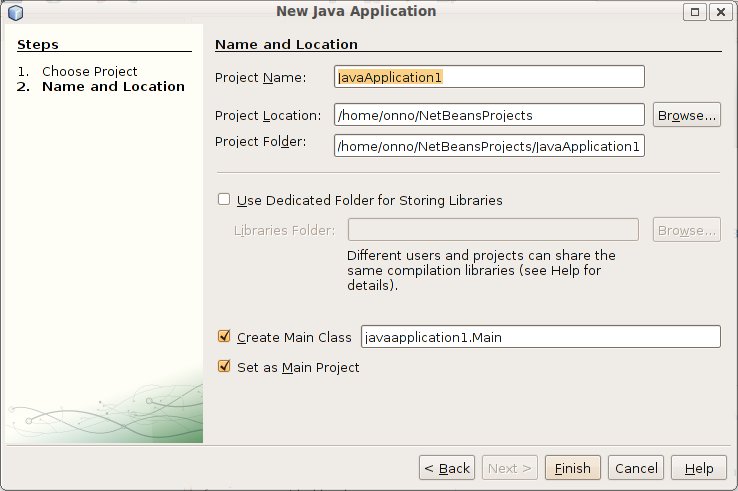Screen dimensions: 738x491
Task: Close the New Java Application dialog
Action: click(720, 12)
